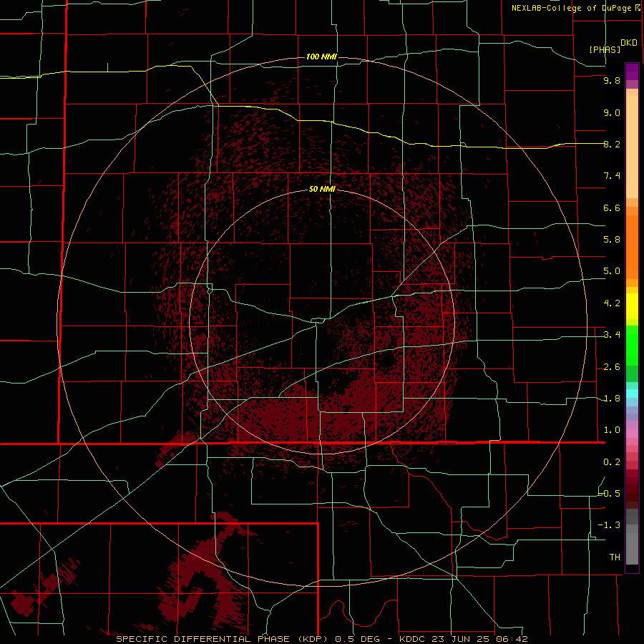Click the 6.6 scale value
The height and width of the screenshot is (644, 644).
[x=612, y=208]
